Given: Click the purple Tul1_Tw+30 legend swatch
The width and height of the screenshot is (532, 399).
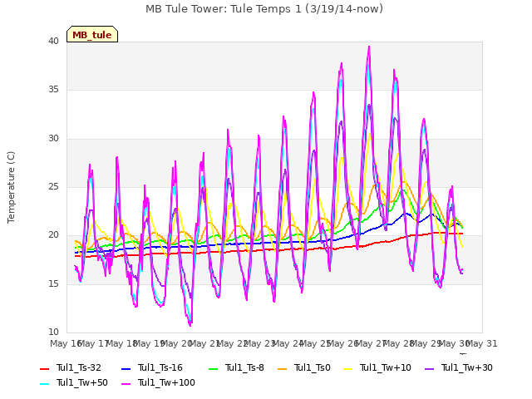Looking at the screenshot, I should (x=429, y=368).
